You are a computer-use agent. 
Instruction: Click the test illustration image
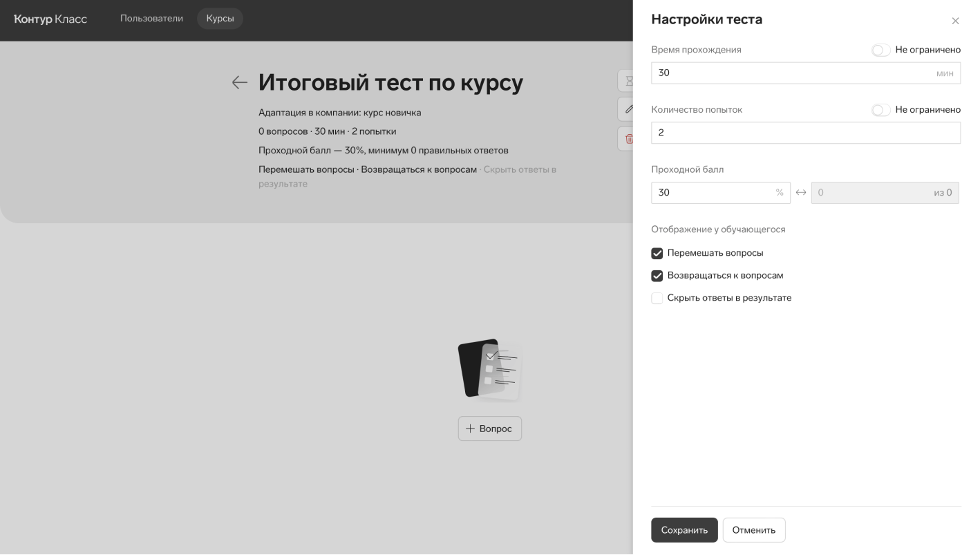click(489, 370)
